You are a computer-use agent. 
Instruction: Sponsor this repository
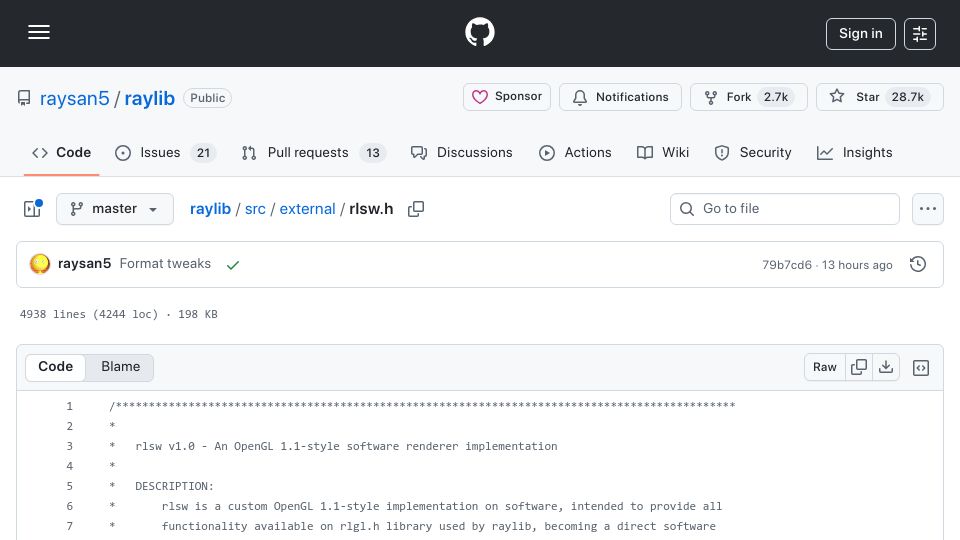click(x=506, y=97)
